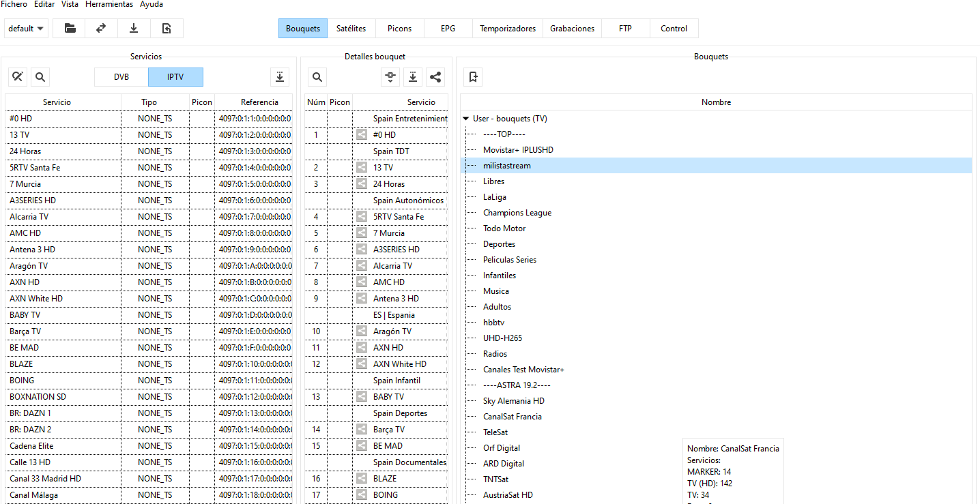Open the default profile dropdown
Viewport: 980px width, 504px height.
pos(26,29)
